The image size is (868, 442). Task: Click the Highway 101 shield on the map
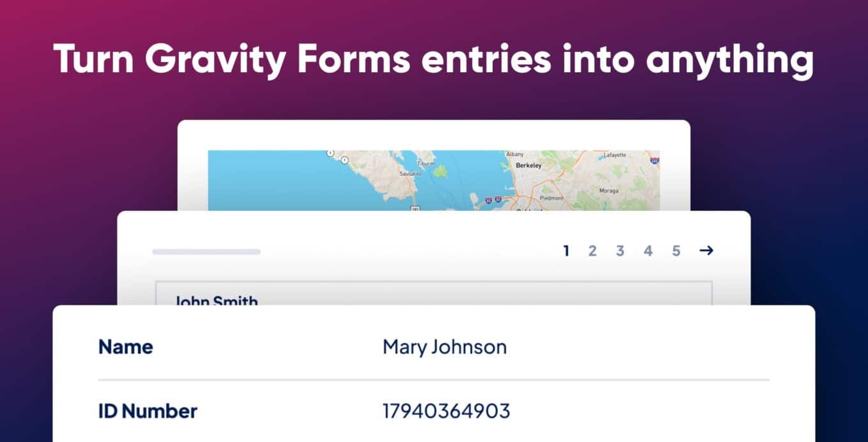coord(414,207)
